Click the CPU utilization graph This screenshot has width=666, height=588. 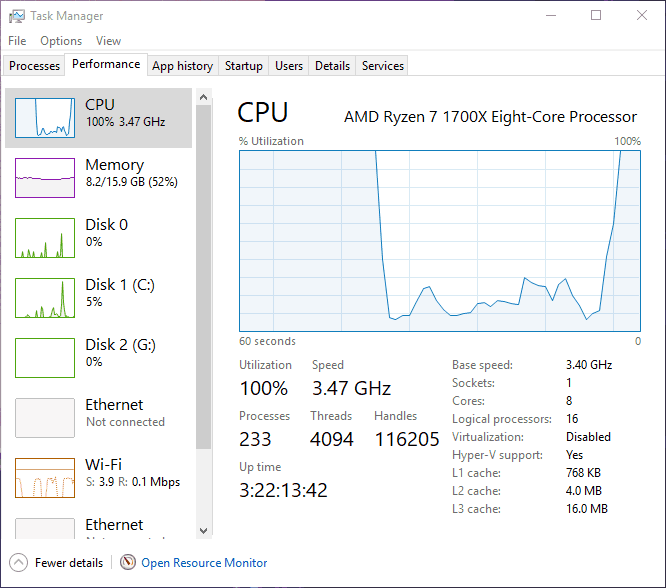click(440, 241)
